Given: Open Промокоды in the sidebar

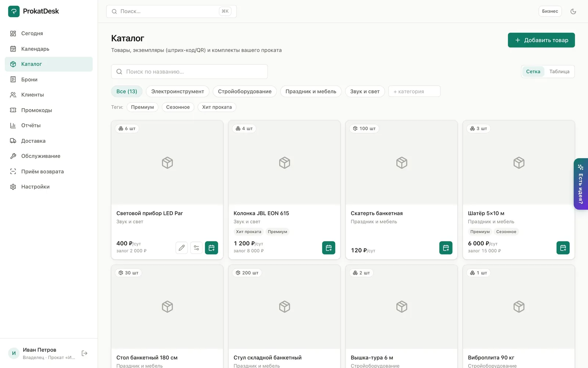Looking at the screenshot, I should click(x=49, y=110).
